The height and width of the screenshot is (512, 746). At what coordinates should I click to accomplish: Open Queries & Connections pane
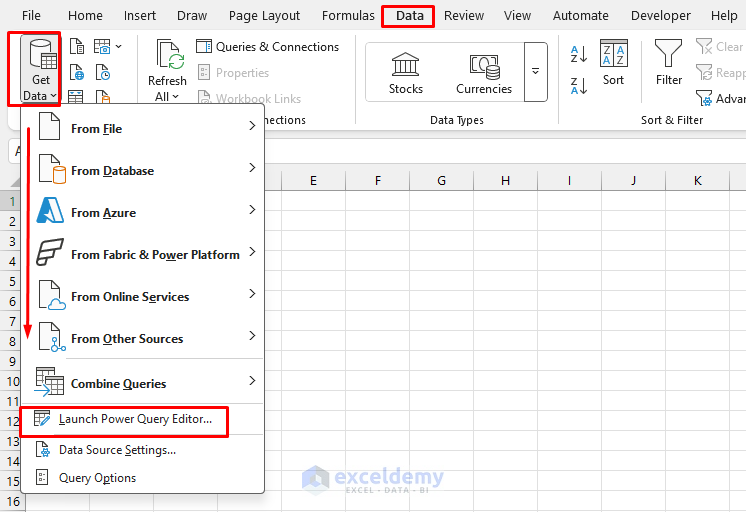click(x=268, y=47)
